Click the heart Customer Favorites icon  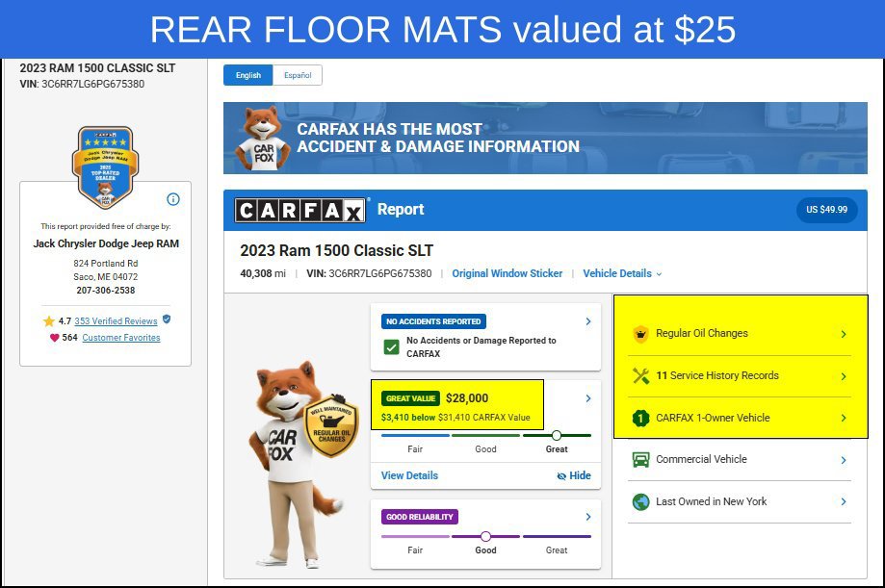point(54,338)
